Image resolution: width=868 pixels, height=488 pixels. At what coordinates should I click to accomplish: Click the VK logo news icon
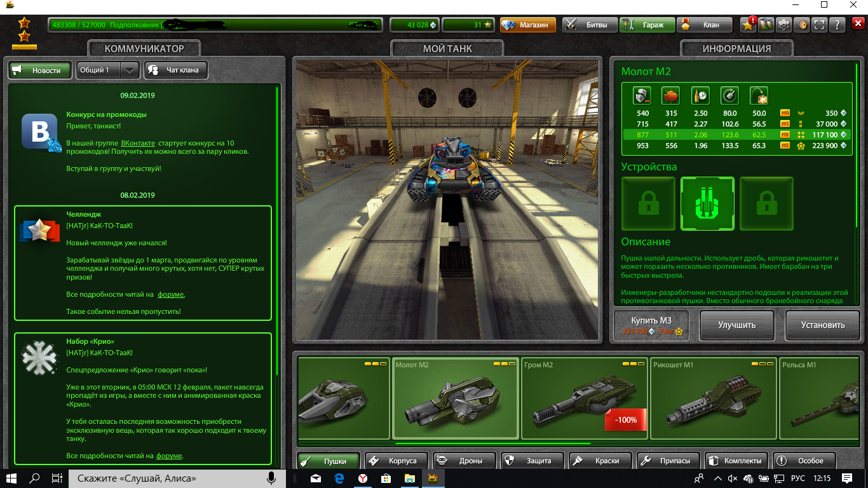click(x=41, y=132)
